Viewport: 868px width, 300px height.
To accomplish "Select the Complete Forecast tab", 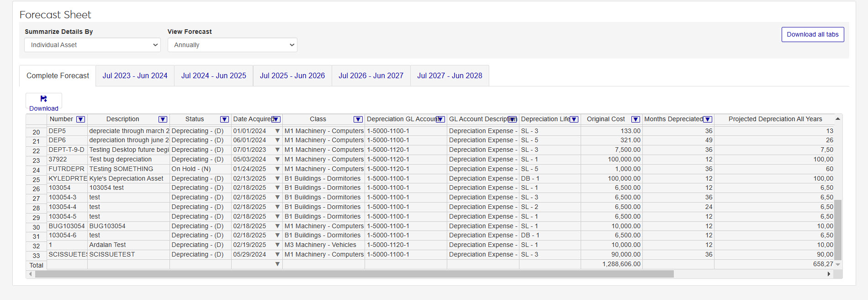I will (x=58, y=76).
